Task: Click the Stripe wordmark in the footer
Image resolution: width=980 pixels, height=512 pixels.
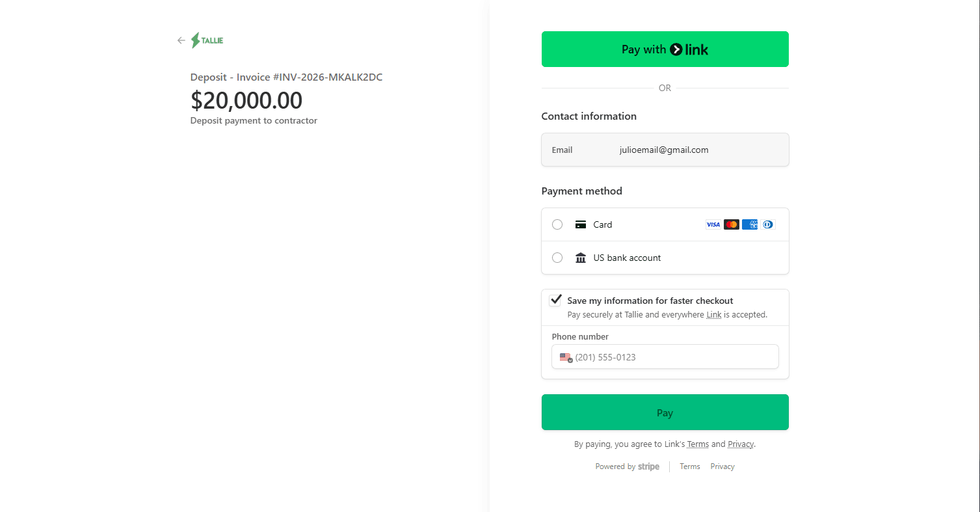Action: point(648,466)
